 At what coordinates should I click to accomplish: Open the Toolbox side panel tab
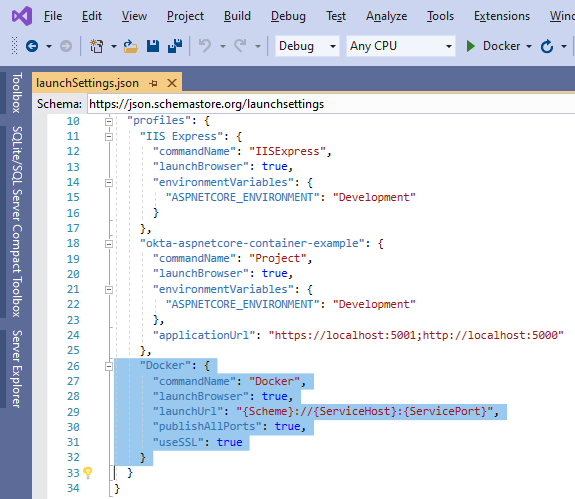[x=17, y=92]
